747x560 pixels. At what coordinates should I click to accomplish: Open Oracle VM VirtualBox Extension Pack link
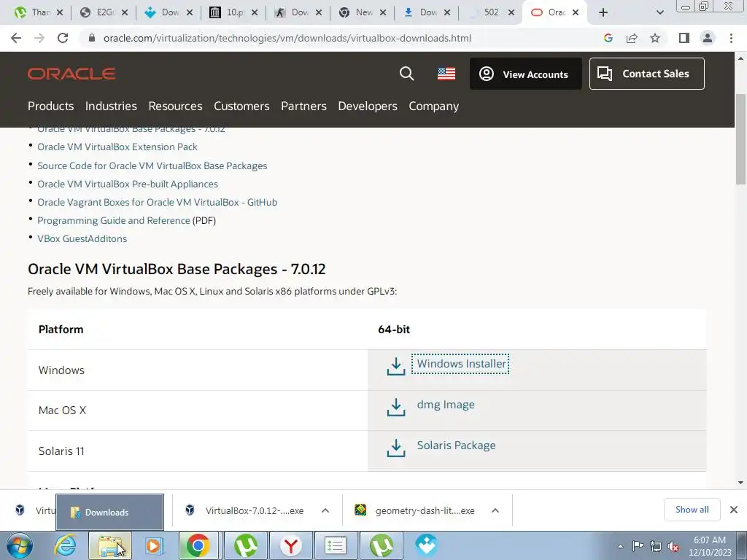[x=117, y=147]
